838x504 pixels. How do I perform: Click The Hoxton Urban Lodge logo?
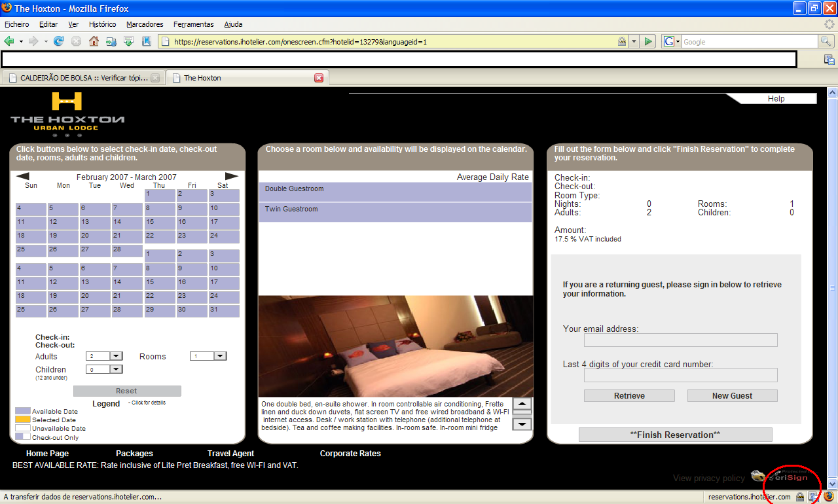click(x=67, y=115)
